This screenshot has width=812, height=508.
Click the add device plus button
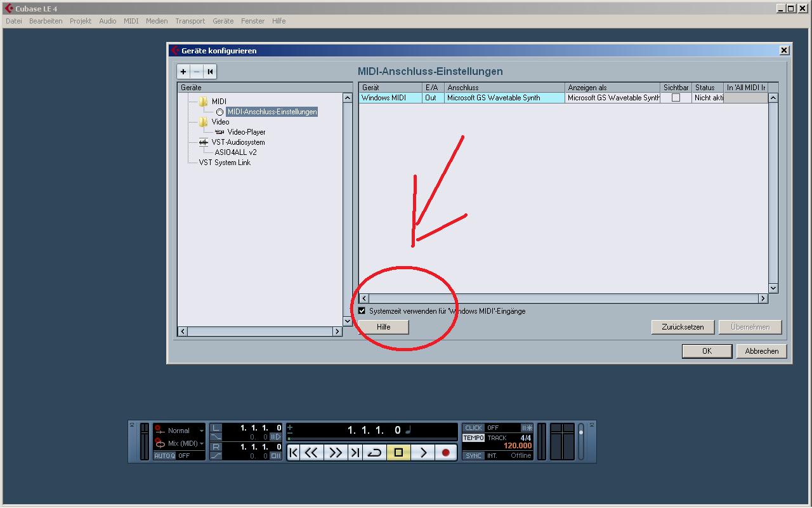[183, 72]
